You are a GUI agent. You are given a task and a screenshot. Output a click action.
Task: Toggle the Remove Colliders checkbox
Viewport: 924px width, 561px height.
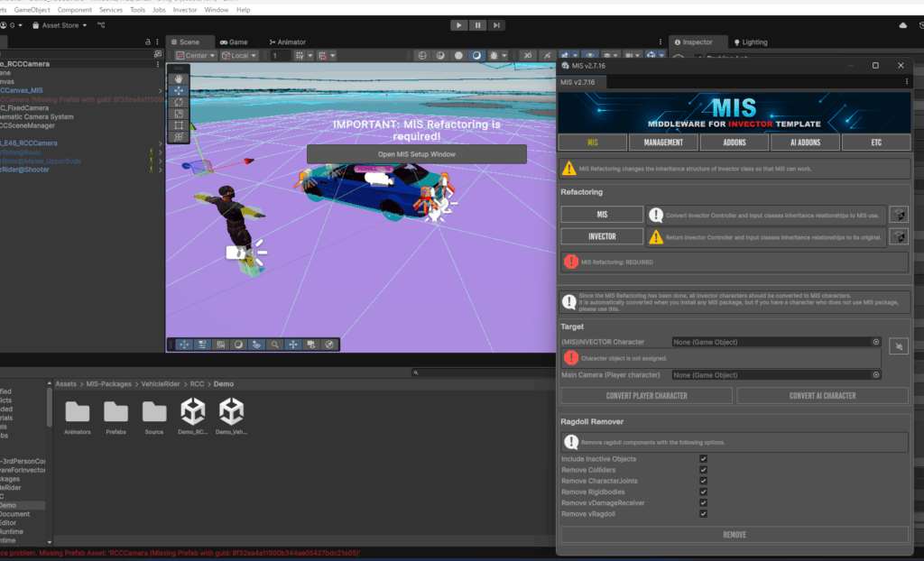[703, 470]
